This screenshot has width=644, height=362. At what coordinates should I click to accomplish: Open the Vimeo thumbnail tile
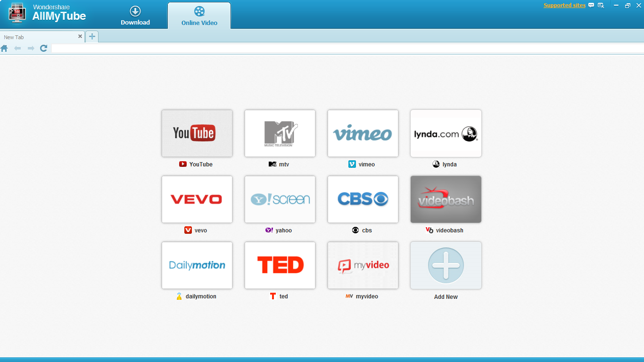(363, 133)
